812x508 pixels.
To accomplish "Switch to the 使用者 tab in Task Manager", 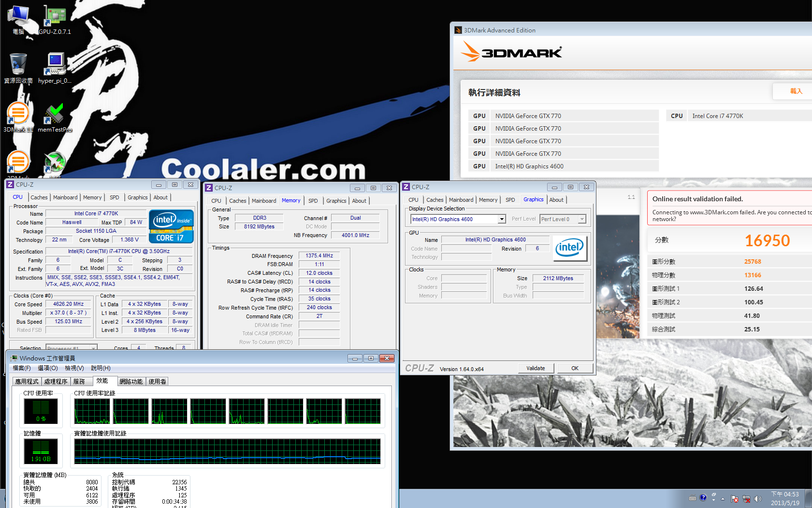I will click(x=158, y=382).
